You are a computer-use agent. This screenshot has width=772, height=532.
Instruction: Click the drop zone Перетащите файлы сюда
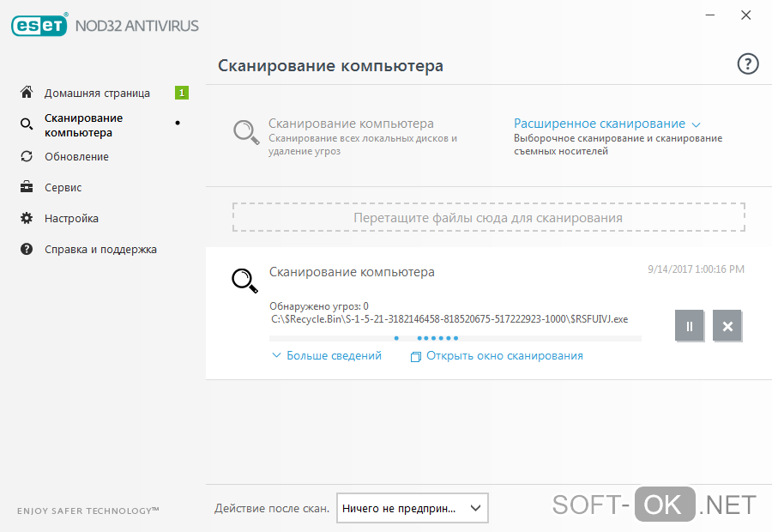[488, 217]
